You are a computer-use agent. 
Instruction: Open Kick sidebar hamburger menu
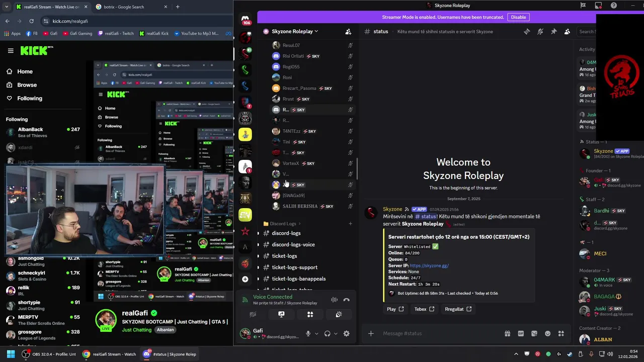11,51
